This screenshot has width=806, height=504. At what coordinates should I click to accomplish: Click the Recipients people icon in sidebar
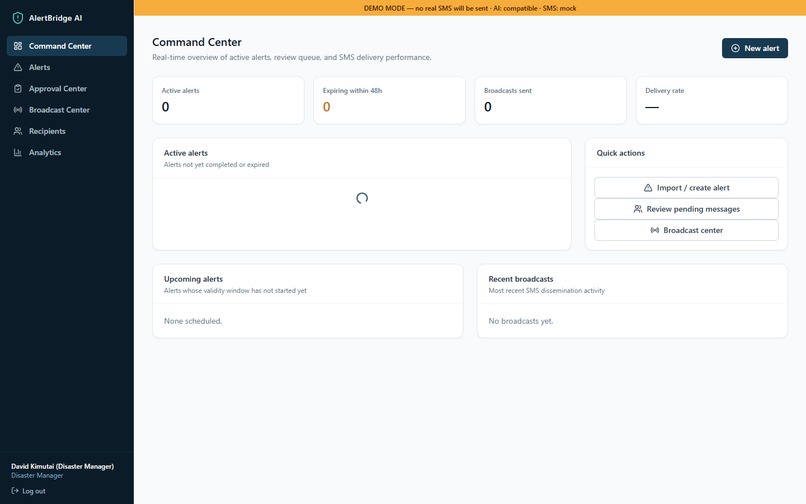18,131
